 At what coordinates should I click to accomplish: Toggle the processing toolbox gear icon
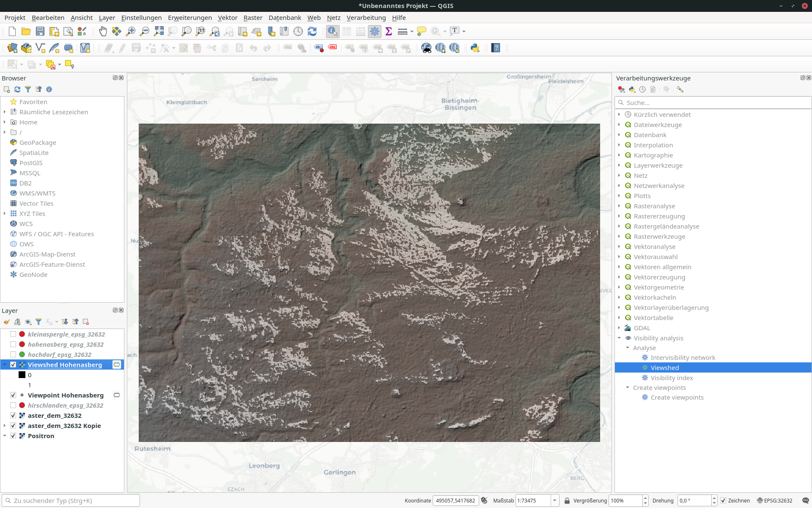point(375,31)
